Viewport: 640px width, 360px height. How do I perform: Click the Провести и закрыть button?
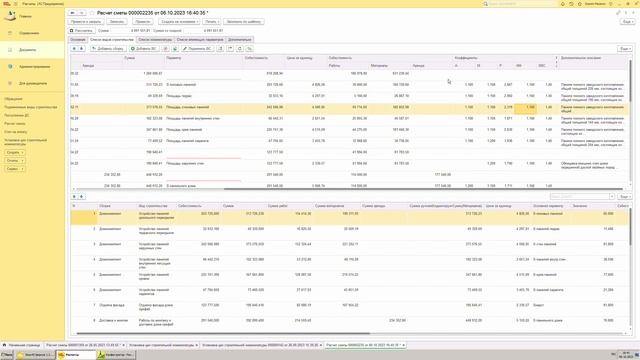86,22
